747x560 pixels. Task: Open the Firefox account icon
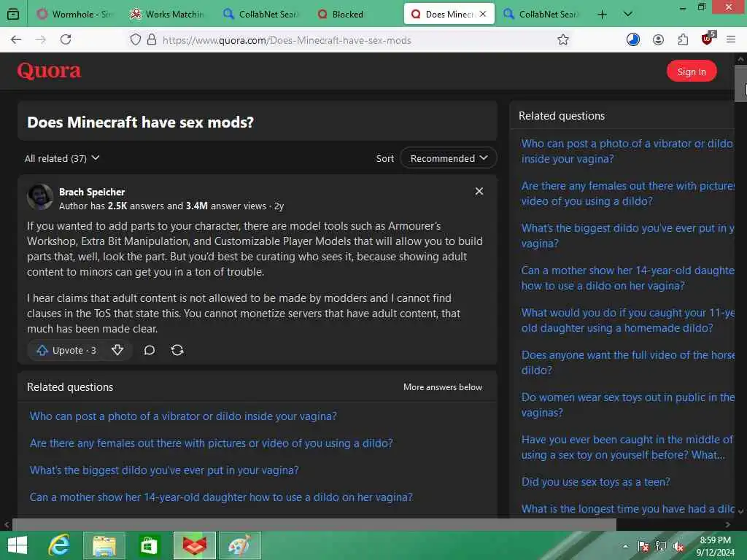[x=659, y=39]
